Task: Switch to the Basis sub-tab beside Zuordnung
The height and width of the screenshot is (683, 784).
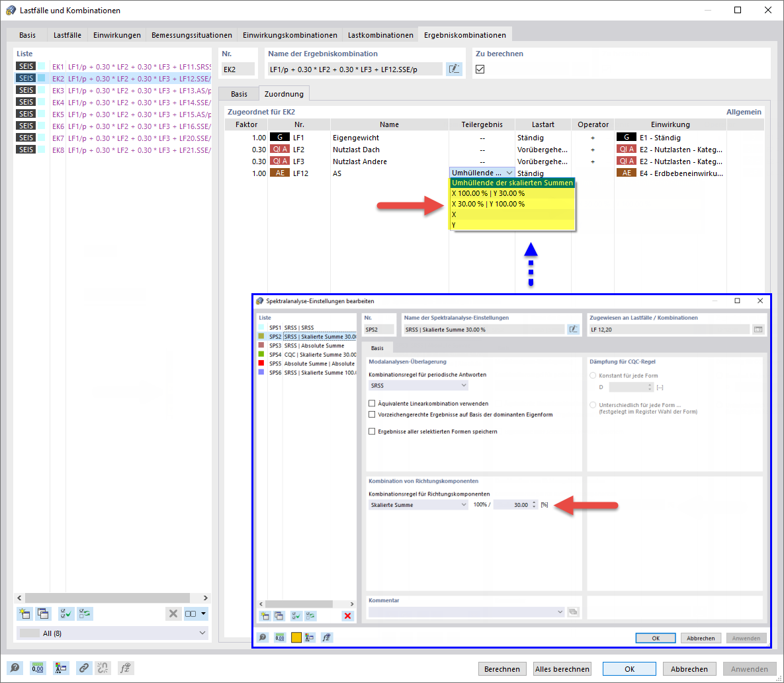Action: click(239, 94)
